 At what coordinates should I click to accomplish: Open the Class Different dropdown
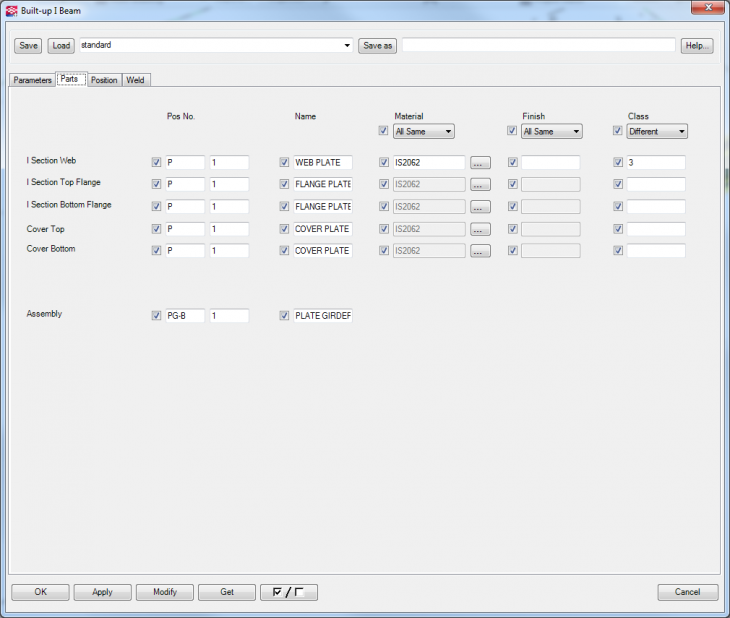(x=657, y=131)
